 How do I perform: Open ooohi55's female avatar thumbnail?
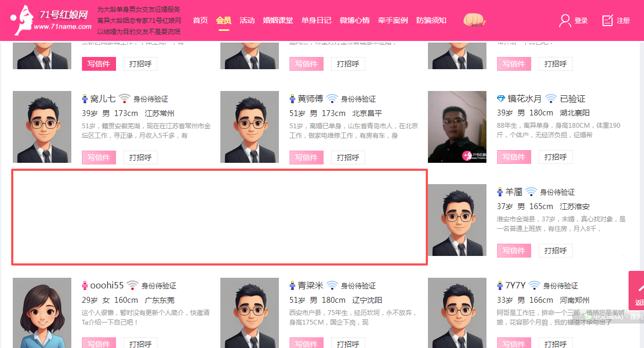pos(42,313)
